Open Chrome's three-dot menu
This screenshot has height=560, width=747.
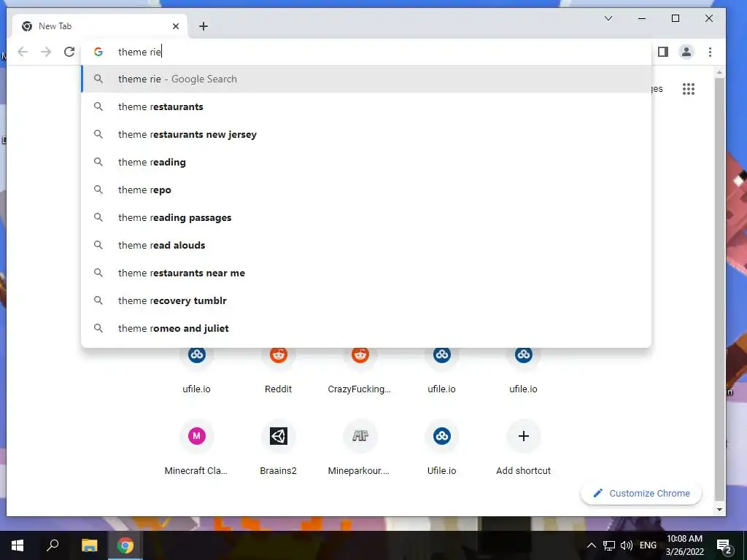(710, 52)
